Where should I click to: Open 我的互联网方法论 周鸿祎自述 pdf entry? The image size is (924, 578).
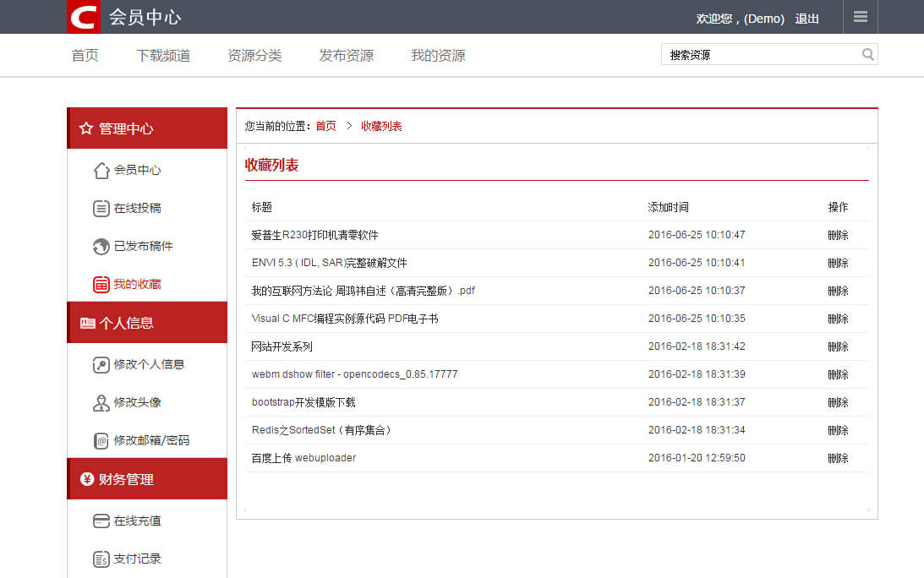click(363, 291)
